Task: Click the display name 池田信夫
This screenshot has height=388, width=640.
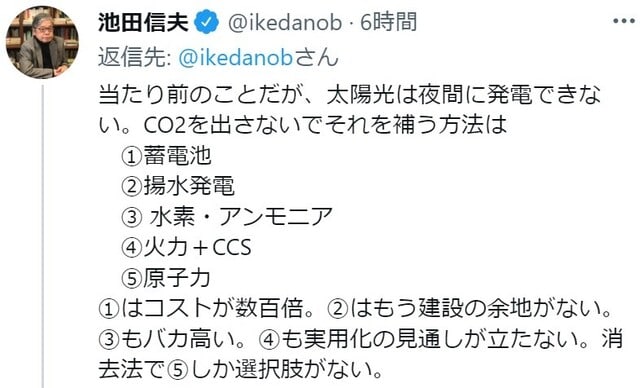Action: pos(143,22)
